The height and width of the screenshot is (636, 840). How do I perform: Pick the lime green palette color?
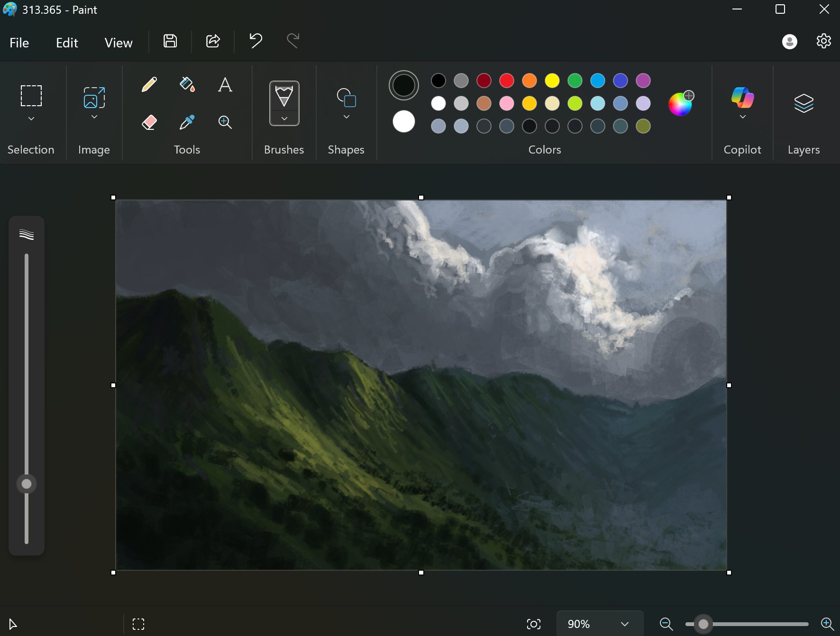point(575,103)
